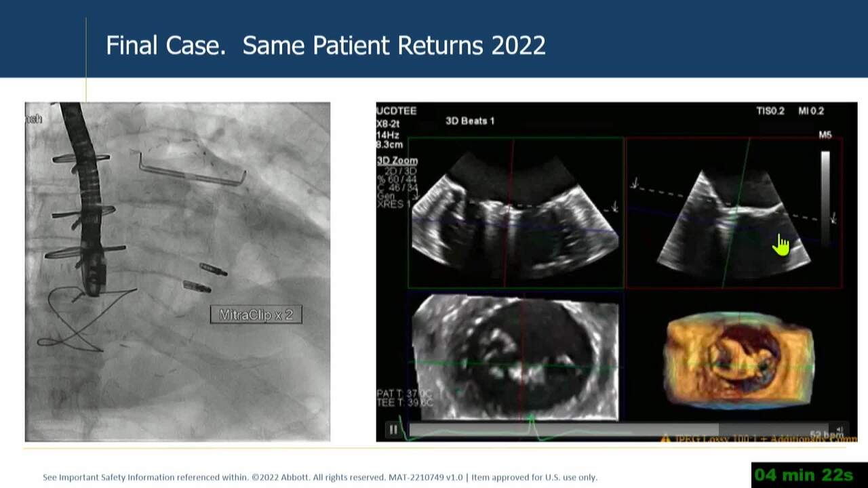Click the slide title Final Case text
The width and height of the screenshot is (868, 488).
pos(325,45)
